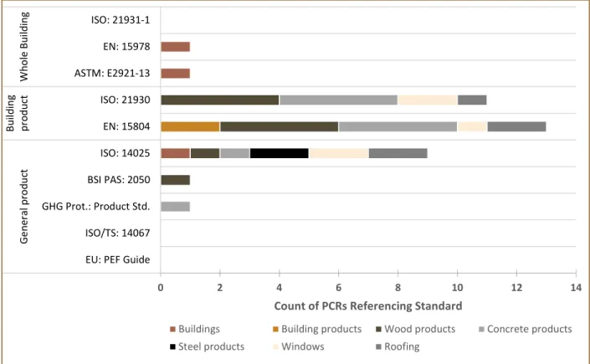Click Concrete products bar in GHG Prot. row
Image resolution: width=590 pixels, height=364 pixels.
tap(176, 207)
